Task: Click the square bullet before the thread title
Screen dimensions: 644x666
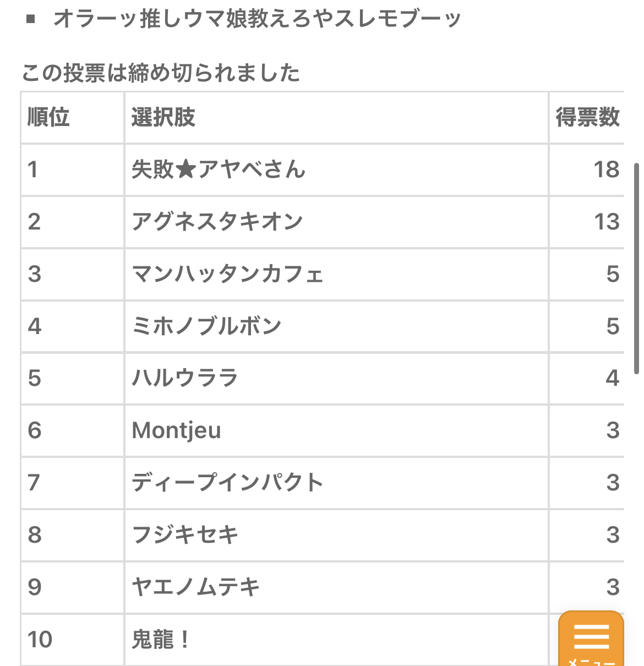Action: [31, 20]
